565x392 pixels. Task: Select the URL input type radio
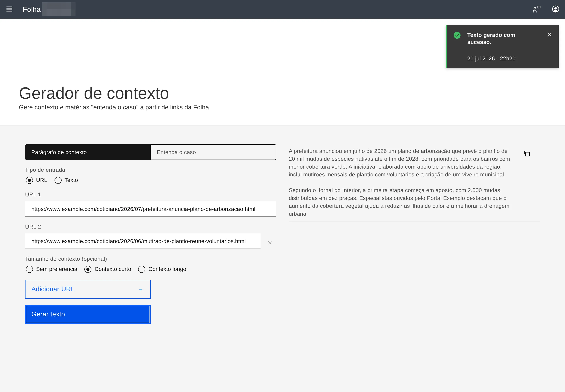pos(29,180)
